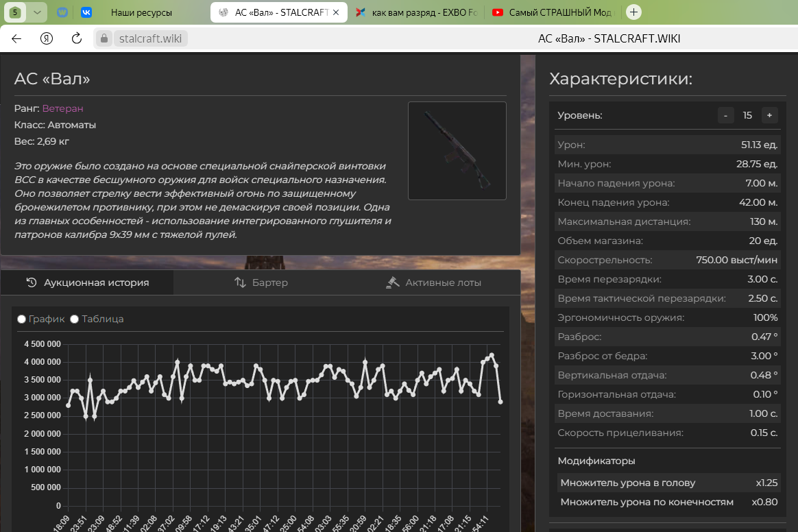
Task: Click the Модификаторы heading
Action: tap(596, 461)
